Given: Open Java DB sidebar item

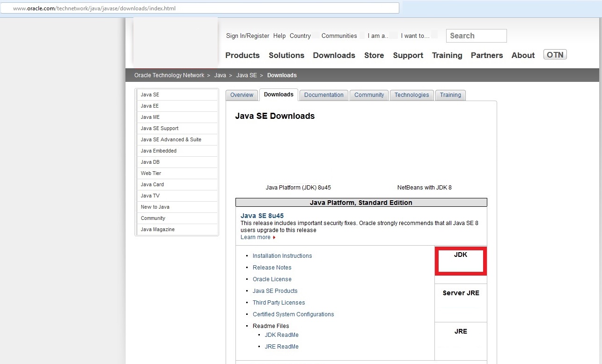Looking at the screenshot, I should tap(178, 162).
